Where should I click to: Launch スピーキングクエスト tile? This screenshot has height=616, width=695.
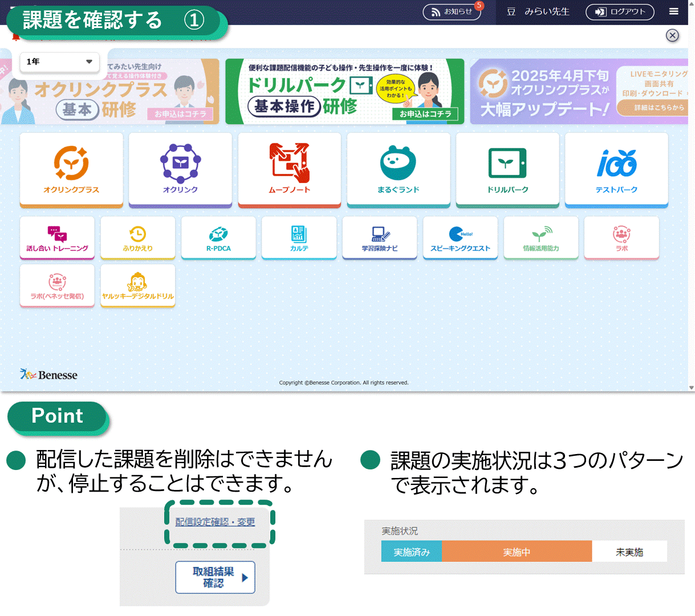460,238
